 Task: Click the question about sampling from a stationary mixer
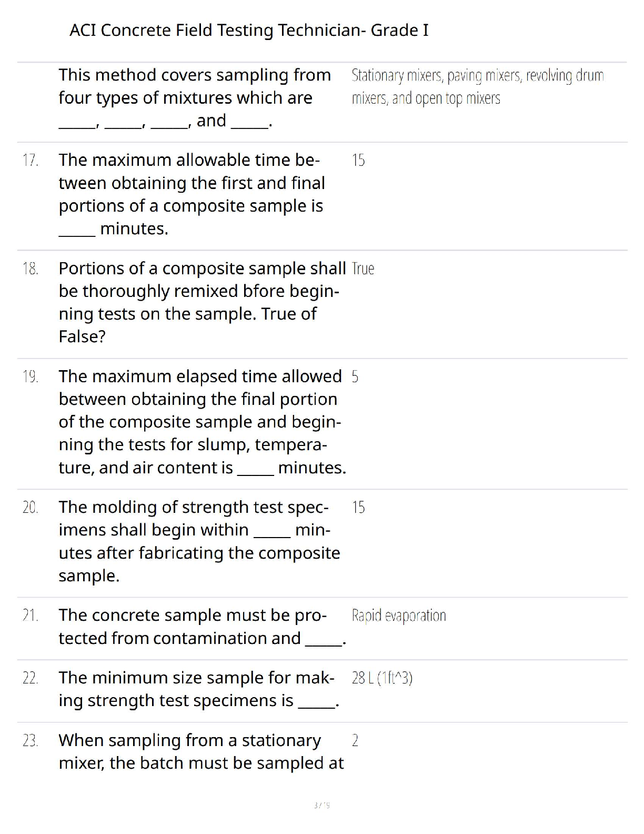[201, 752]
